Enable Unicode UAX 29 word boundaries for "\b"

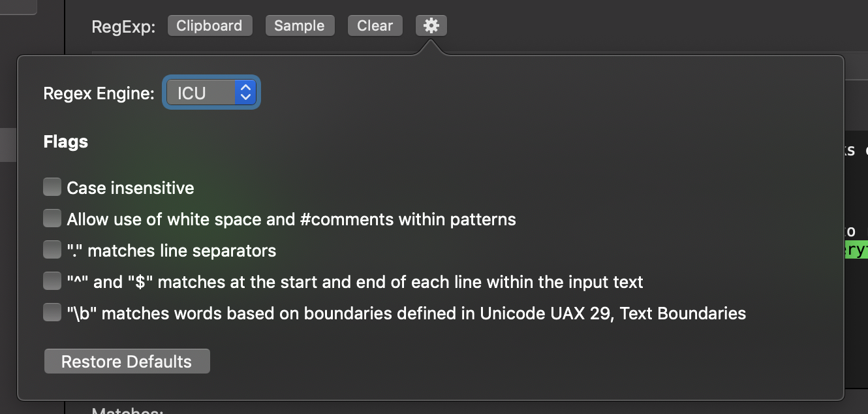pos(52,311)
